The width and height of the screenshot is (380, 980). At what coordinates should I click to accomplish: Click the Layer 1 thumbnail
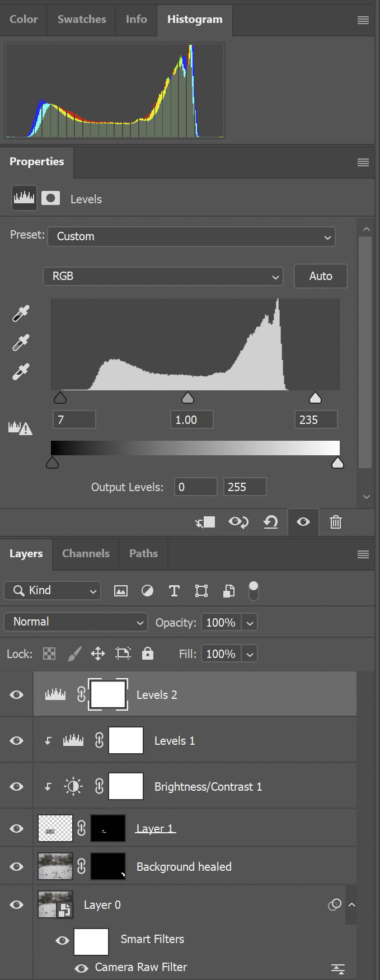coord(55,828)
